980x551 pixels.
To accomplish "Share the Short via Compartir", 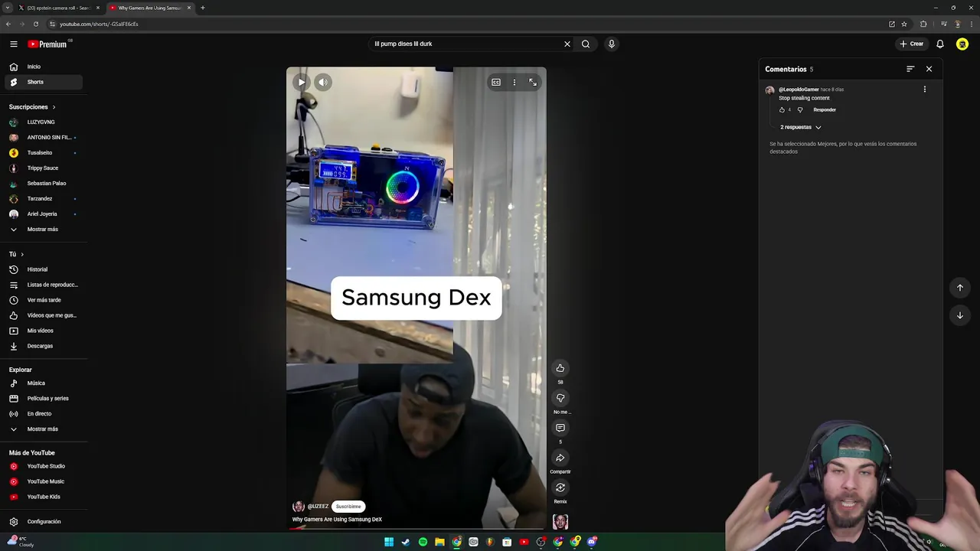I will (x=560, y=458).
